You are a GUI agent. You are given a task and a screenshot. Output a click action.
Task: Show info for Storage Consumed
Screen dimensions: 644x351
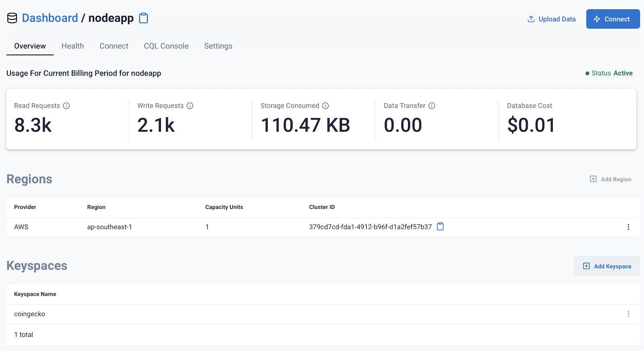[326, 106]
